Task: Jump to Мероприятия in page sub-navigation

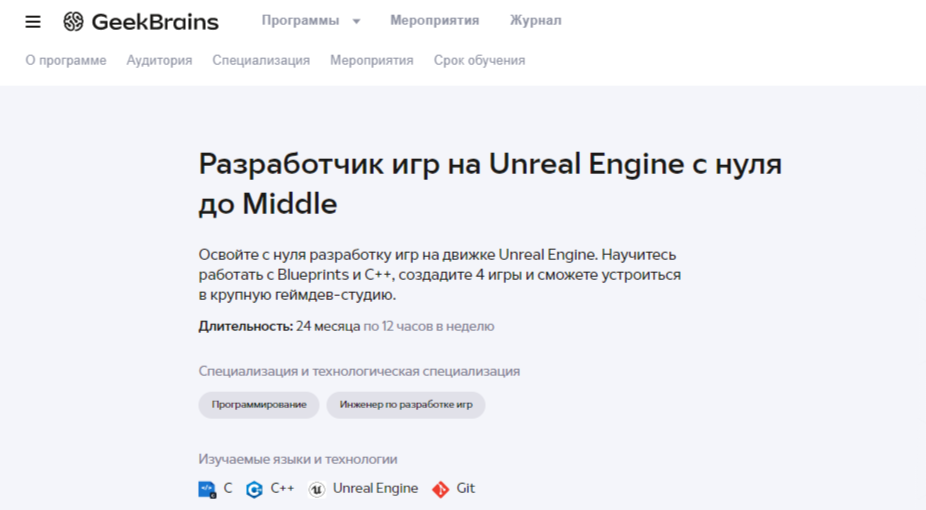Action: 371,60
